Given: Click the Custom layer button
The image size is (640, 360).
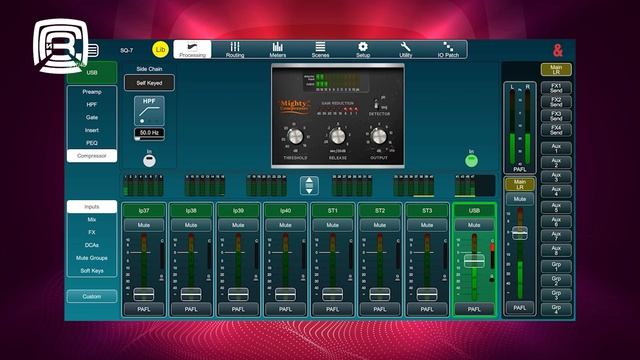Looking at the screenshot, I should [x=92, y=296].
